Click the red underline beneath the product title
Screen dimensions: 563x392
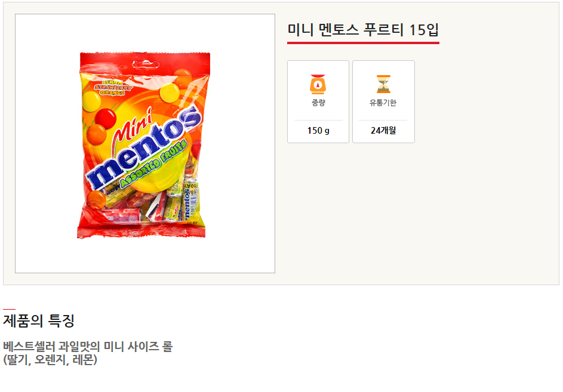[363, 43]
